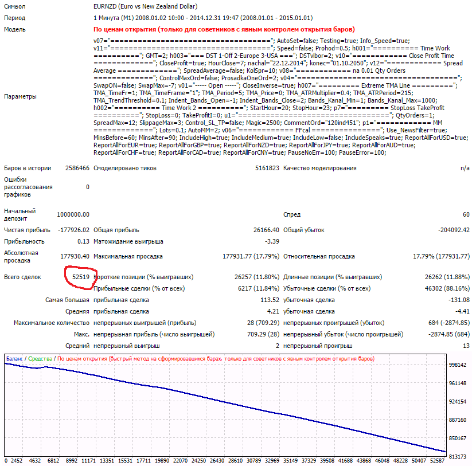This screenshot has width=476, height=466.
Task: Click consecutive losses value '684 (-2874.85)'
Action: pos(449,323)
